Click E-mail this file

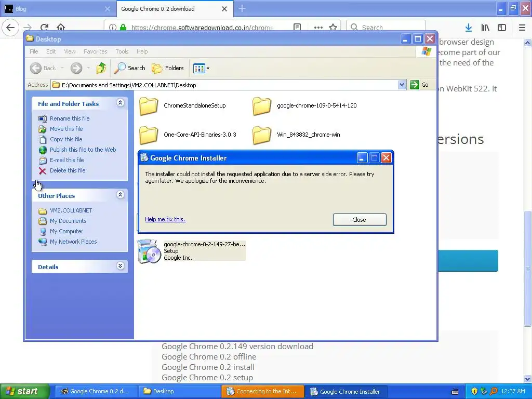67,160
